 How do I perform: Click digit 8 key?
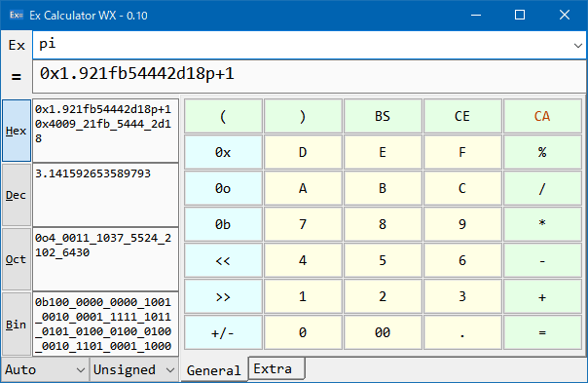383,224
